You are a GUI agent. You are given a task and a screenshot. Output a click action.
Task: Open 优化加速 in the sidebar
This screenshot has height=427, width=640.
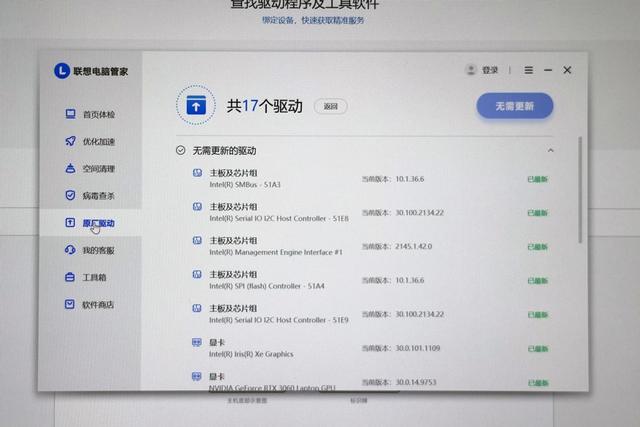tap(90, 142)
